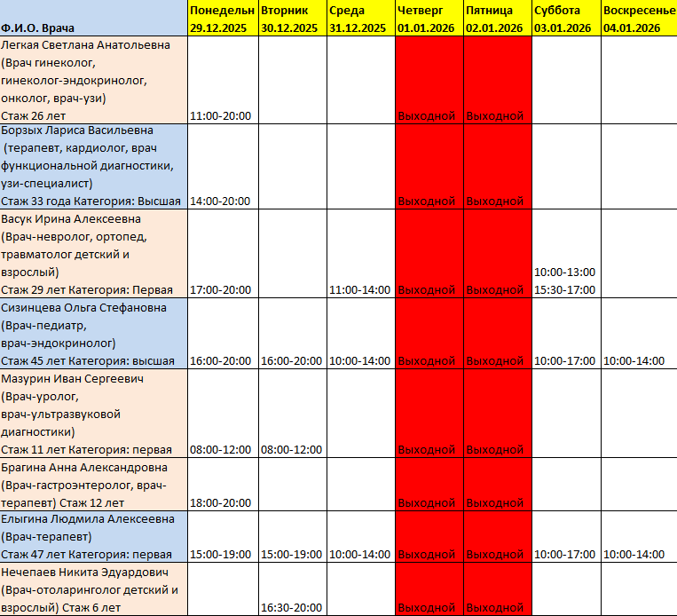Viewport: 677px width, 616px height.
Task: Select the Суббота 03.01.2026 column header
Action: (565, 19)
